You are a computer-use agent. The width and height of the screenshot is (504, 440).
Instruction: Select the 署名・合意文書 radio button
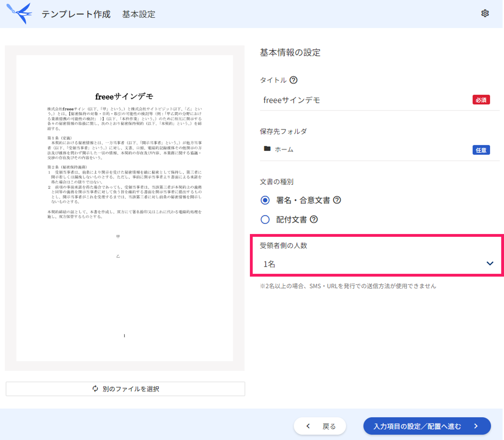(265, 200)
